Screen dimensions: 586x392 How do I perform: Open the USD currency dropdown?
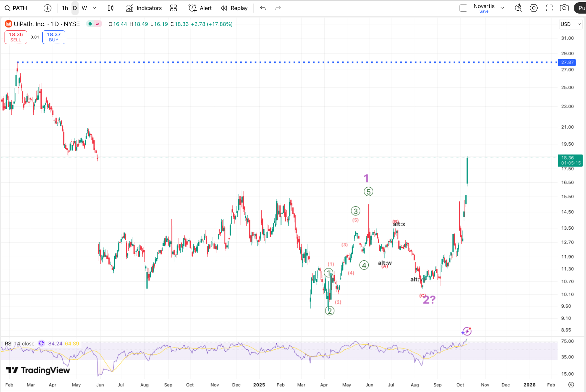point(571,24)
